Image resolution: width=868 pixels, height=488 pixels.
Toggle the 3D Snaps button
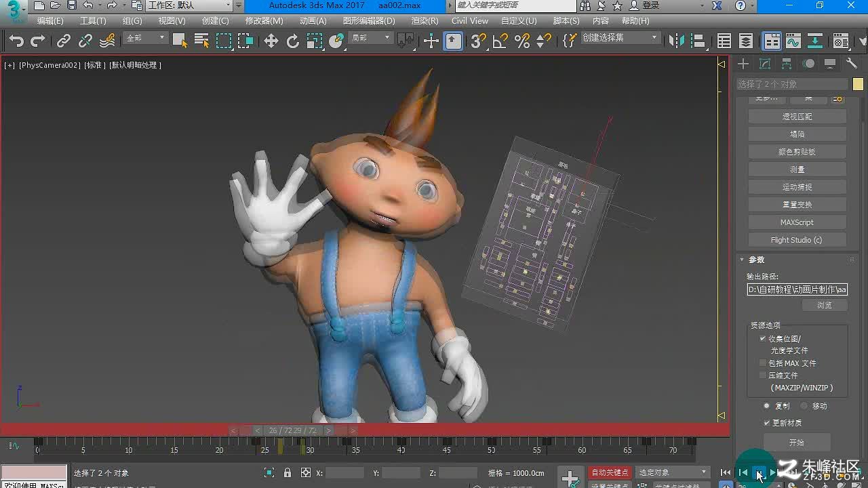[479, 41]
